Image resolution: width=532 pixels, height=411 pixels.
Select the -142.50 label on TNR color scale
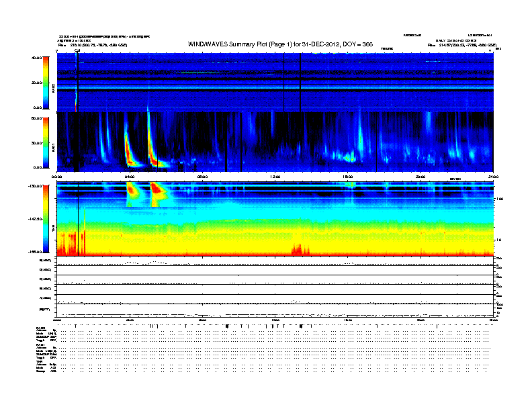pos(35,219)
